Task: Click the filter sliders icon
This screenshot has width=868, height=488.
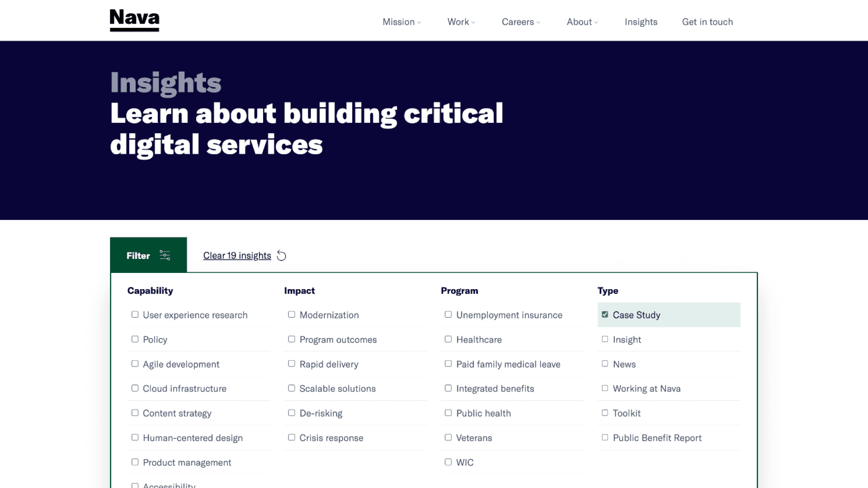Action: 165,255
